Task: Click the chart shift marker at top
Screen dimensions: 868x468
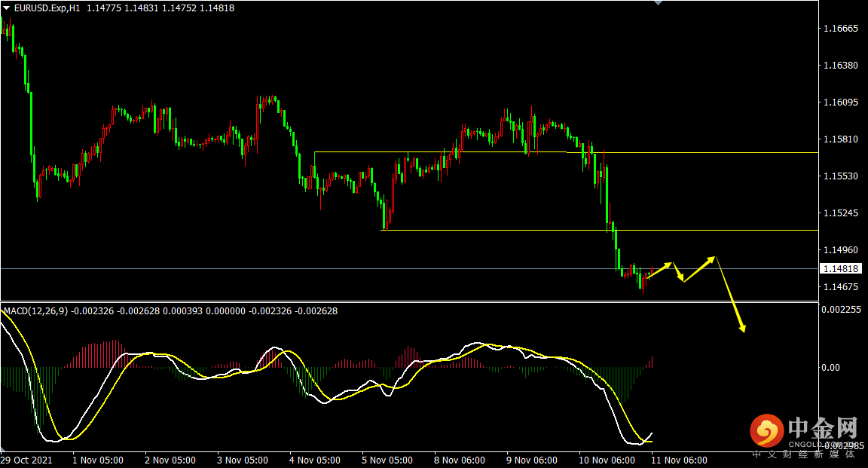Action: point(659,3)
